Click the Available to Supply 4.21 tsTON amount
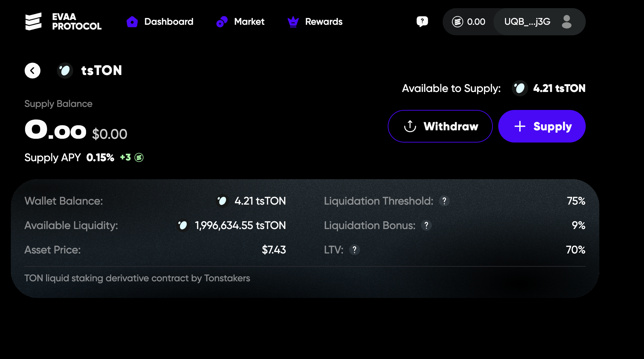 point(559,88)
